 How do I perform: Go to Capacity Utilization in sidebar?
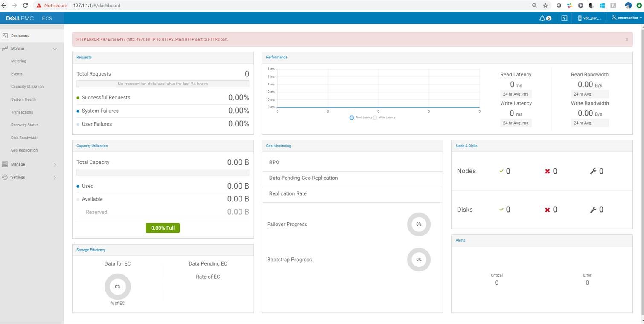coord(27,86)
